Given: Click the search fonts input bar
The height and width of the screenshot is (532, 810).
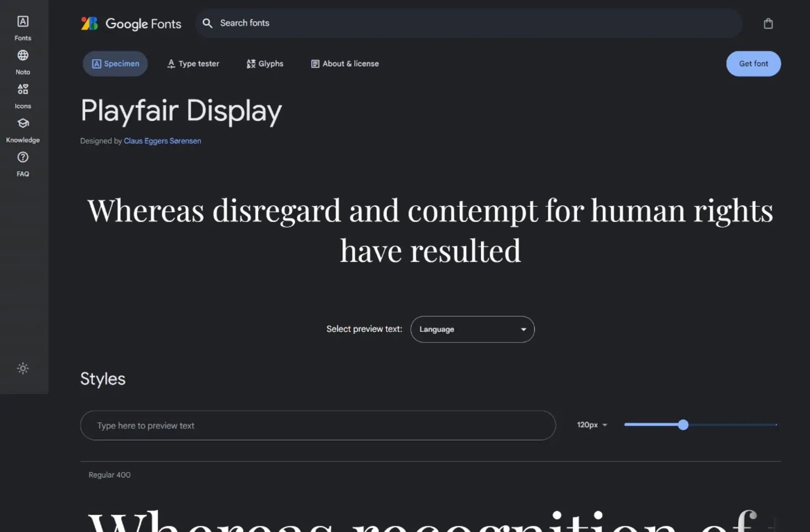Looking at the screenshot, I should (469, 23).
